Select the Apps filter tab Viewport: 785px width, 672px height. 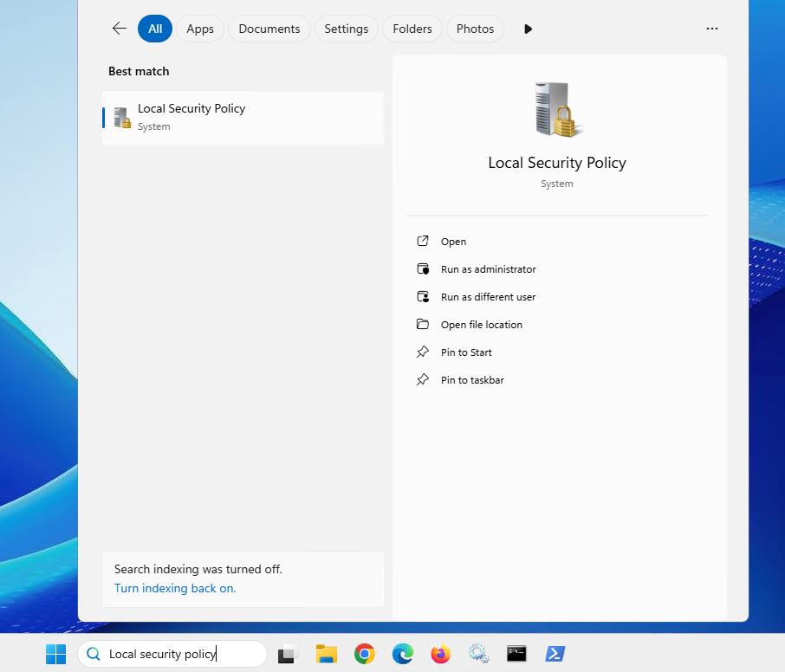pos(200,29)
